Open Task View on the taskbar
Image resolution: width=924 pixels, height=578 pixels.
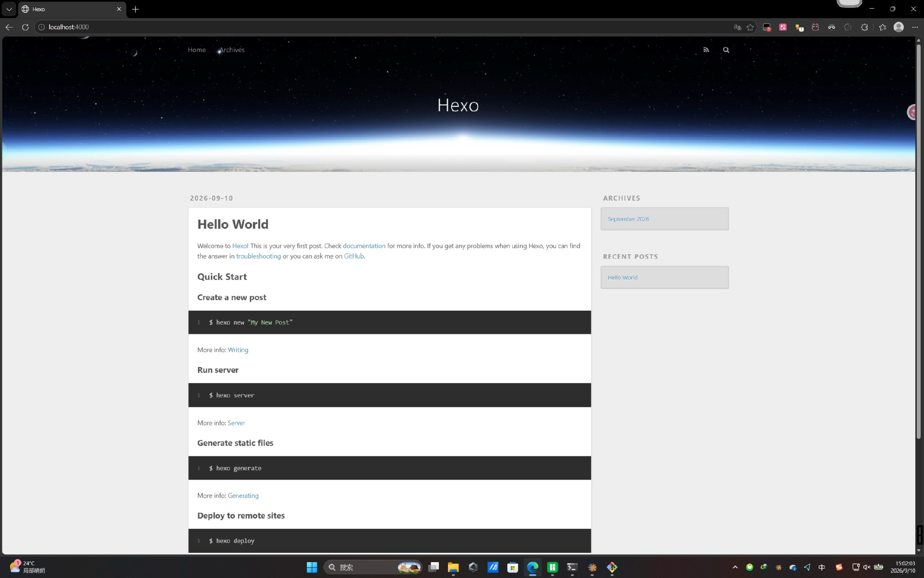pyautogui.click(x=433, y=567)
